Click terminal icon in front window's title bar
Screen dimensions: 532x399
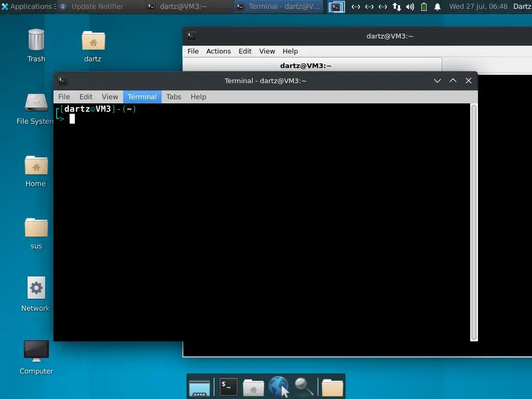tap(63, 81)
